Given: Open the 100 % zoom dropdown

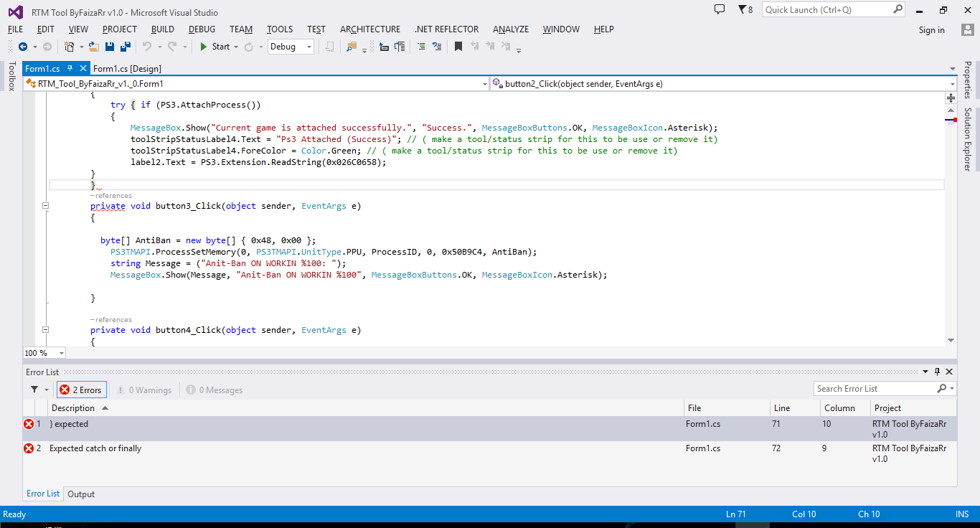Looking at the screenshot, I should pyautogui.click(x=61, y=353).
